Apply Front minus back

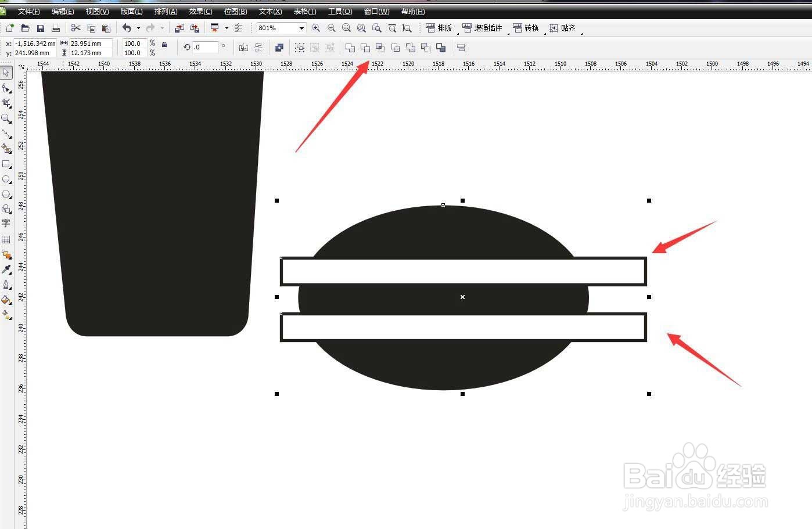click(x=411, y=48)
